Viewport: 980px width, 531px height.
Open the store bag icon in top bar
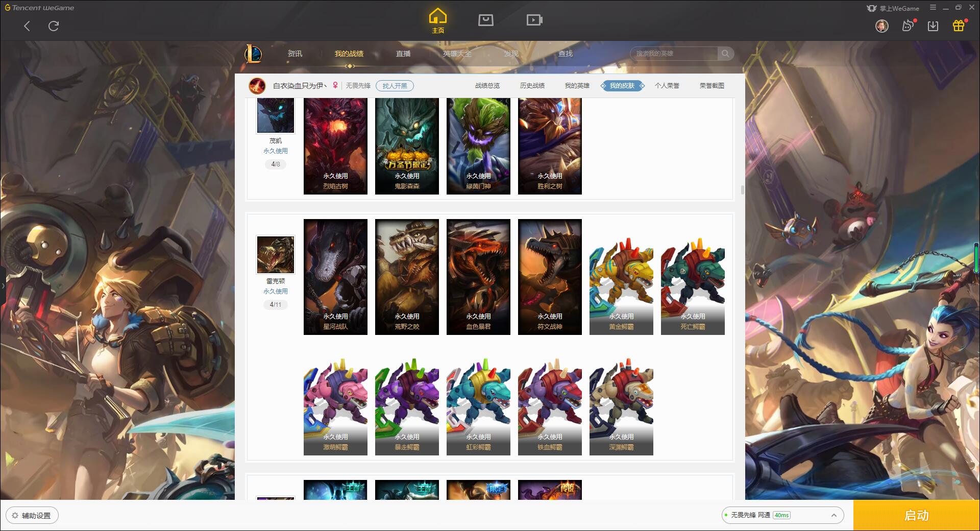click(485, 20)
